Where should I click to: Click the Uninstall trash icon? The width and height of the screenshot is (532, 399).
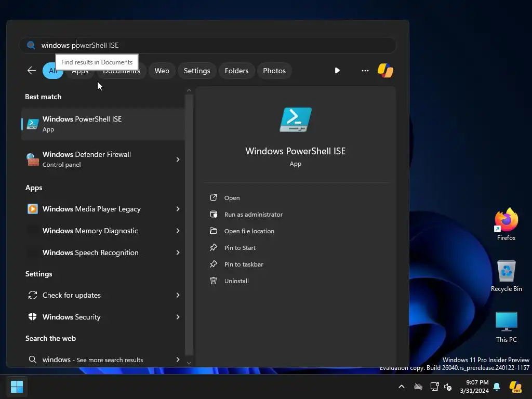pyautogui.click(x=214, y=281)
